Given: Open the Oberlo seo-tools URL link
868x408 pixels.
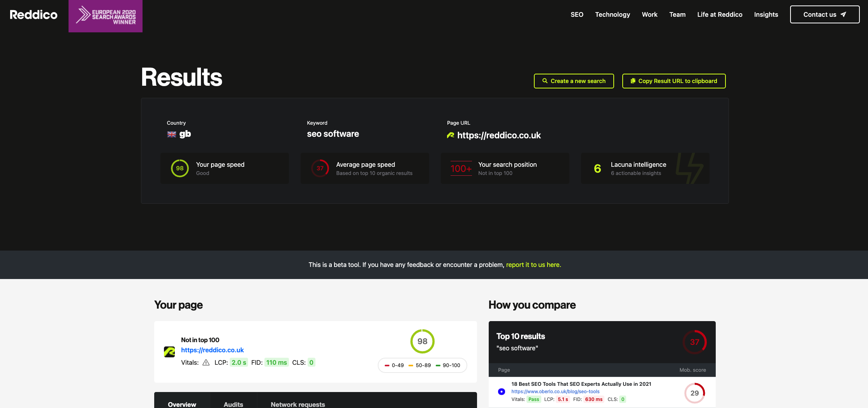Looking at the screenshot, I should pos(555,392).
